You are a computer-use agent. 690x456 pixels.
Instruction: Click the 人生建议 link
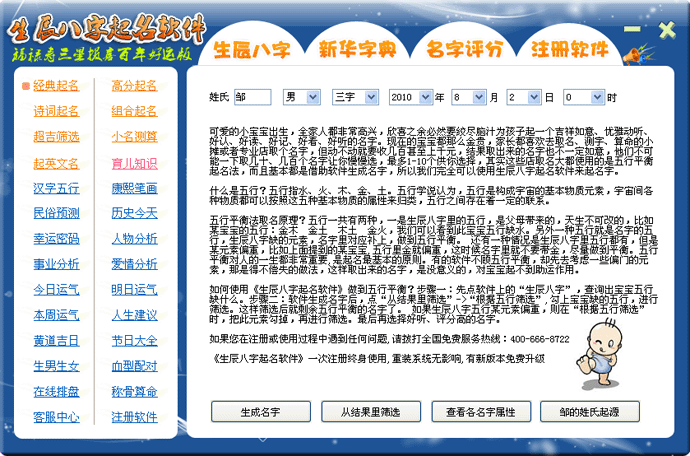pyautogui.click(x=134, y=315)
